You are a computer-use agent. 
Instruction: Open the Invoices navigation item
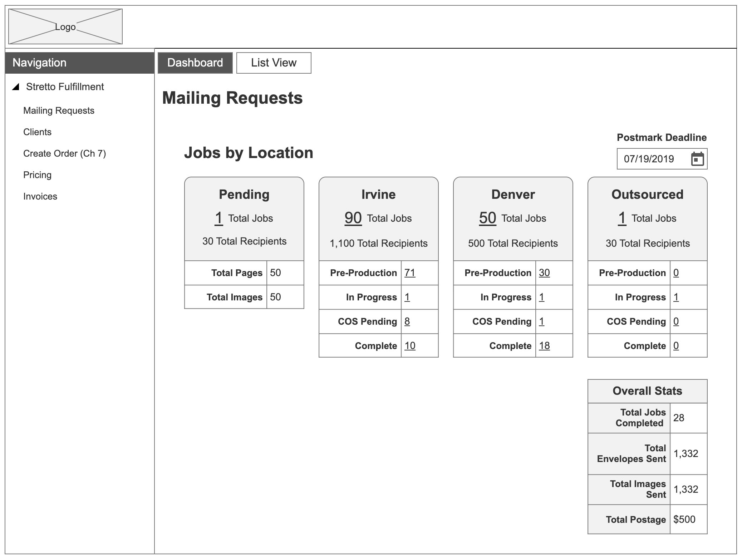point(40,196)
